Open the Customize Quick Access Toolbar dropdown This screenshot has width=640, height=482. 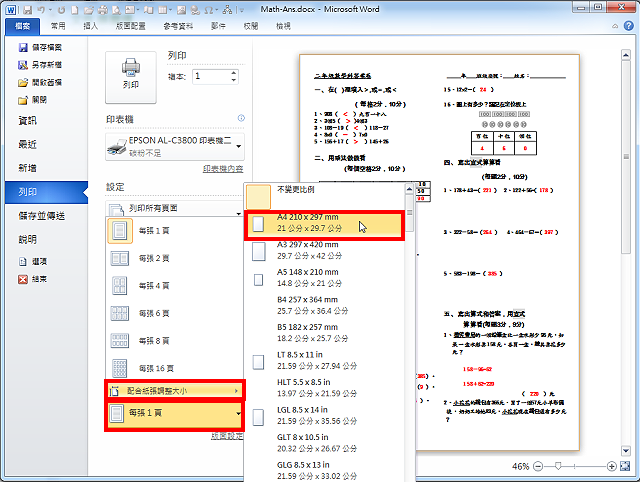coord(241,10)
